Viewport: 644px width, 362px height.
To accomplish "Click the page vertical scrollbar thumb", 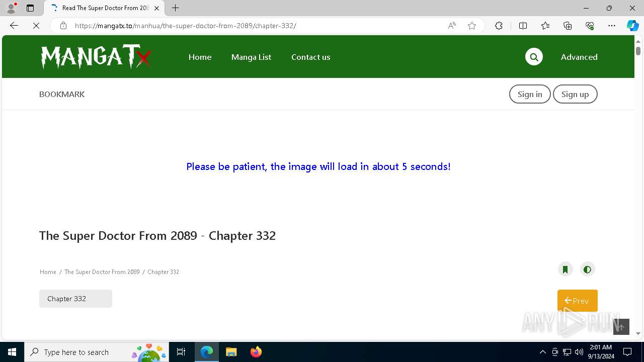I will 638,51.
